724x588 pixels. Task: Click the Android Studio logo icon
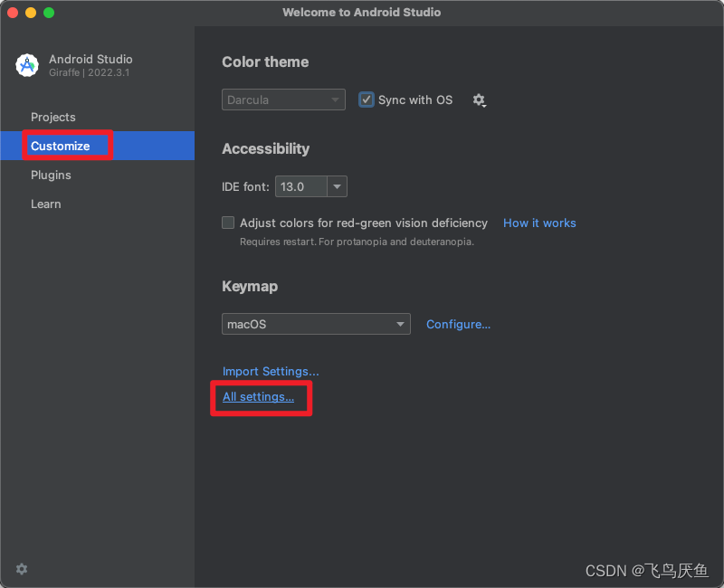pos(27,65)
